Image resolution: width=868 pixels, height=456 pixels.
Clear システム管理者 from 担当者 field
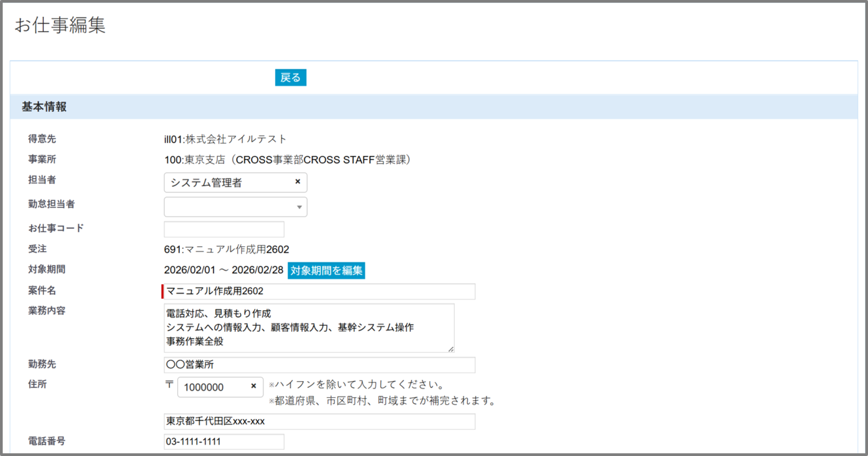(x=298, y=182)
